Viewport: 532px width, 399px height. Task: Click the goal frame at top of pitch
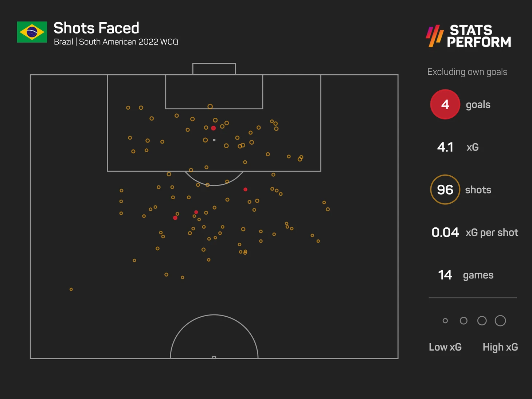pos(214,69)
